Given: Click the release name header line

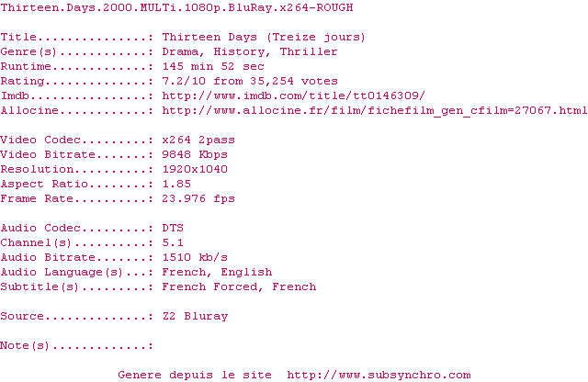Looking at the screenshot, I should [x=176, y=8].
